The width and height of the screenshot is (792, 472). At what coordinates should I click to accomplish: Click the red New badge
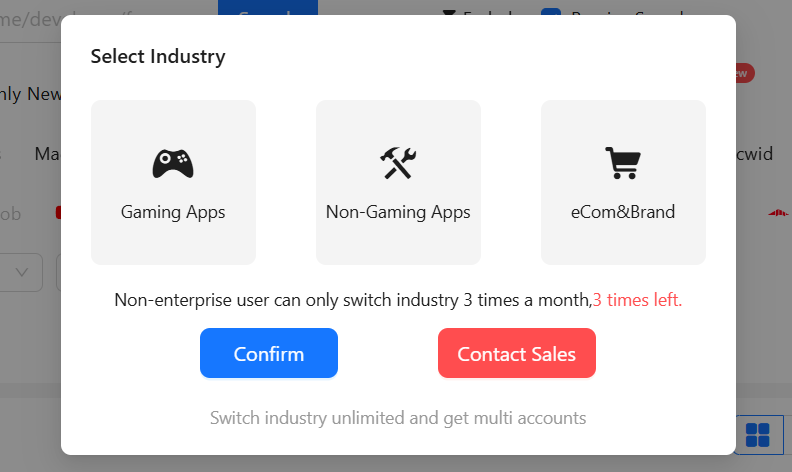[x=744, y=73]
